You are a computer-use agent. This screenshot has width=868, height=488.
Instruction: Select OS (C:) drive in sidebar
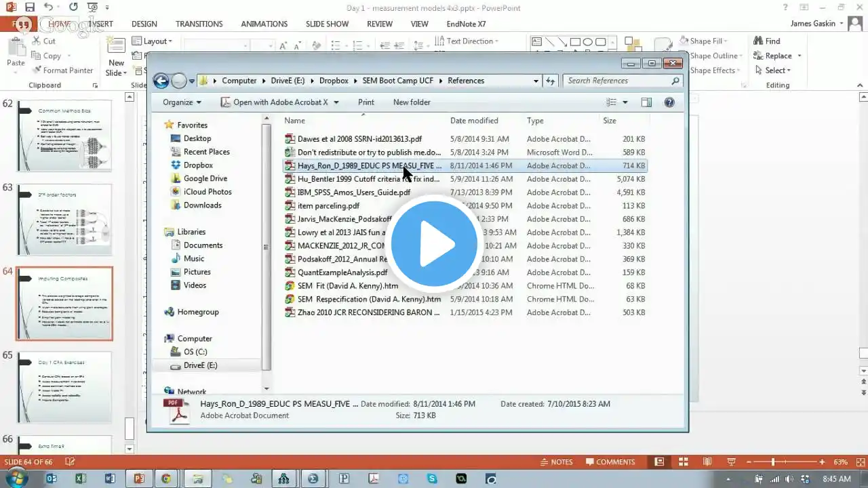(x=195, y=352)
